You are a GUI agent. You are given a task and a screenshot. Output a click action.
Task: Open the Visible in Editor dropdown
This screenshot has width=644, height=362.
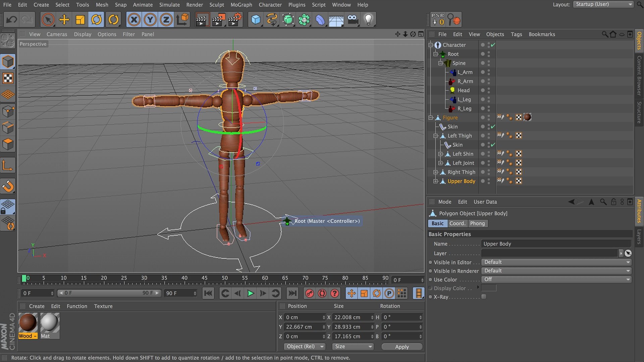click(x=556, y=262)
